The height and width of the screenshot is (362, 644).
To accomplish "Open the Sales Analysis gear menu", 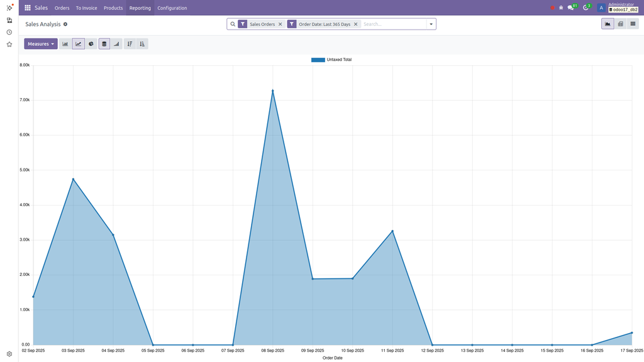I will (x=65, y=24).
